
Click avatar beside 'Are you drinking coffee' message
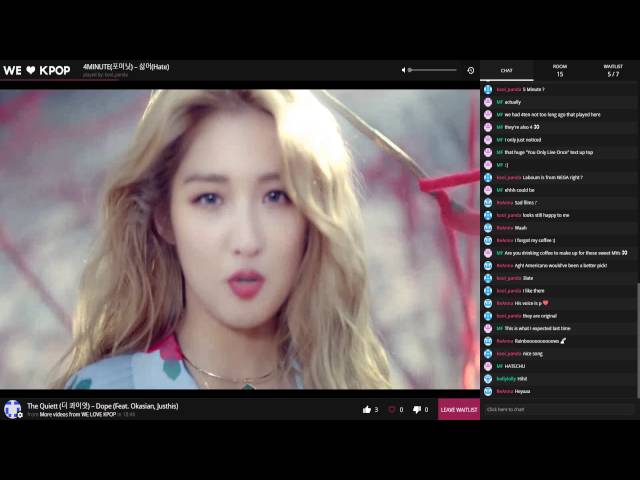point(488,253)
